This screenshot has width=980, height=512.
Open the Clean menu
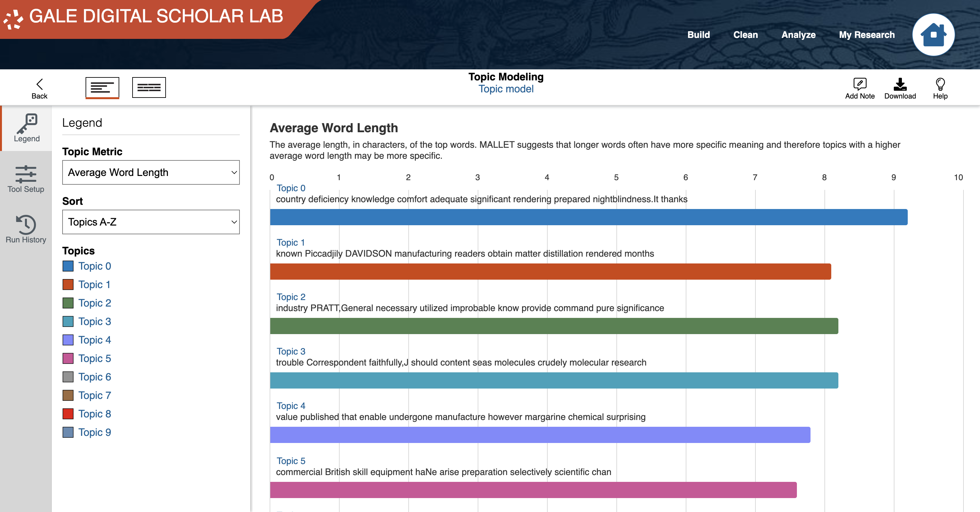pos(745,35)
